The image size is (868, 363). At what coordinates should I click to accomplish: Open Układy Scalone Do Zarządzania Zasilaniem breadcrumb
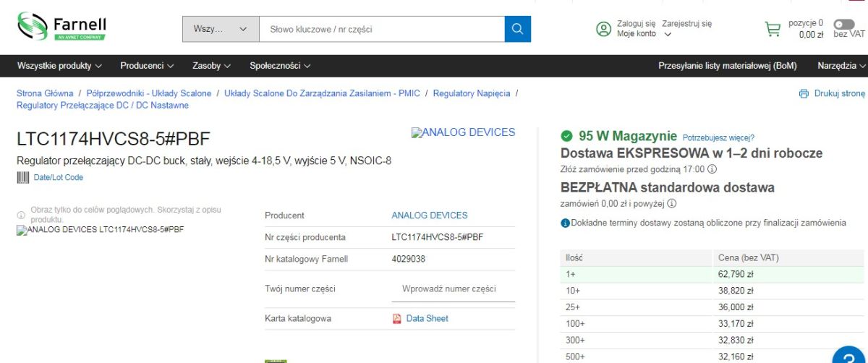tap(322, 93)
